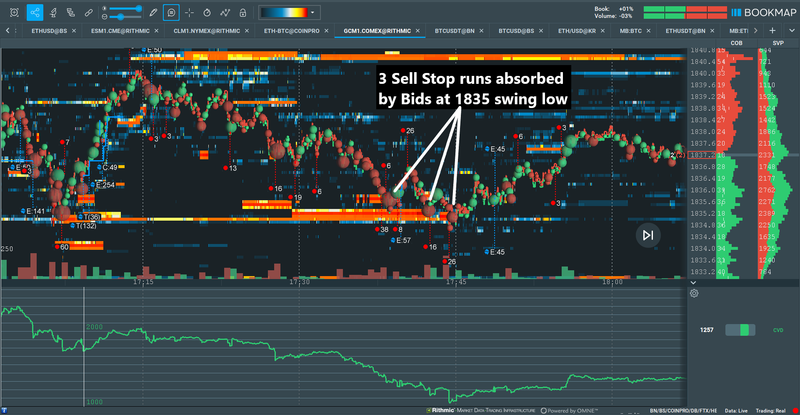Click the blue icon at status bar left

(4, 410)
